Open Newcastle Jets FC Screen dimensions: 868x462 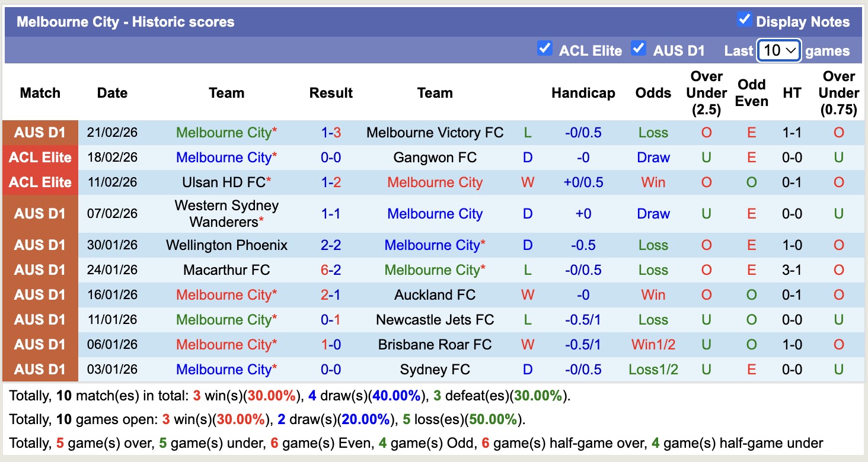(435, 319)
